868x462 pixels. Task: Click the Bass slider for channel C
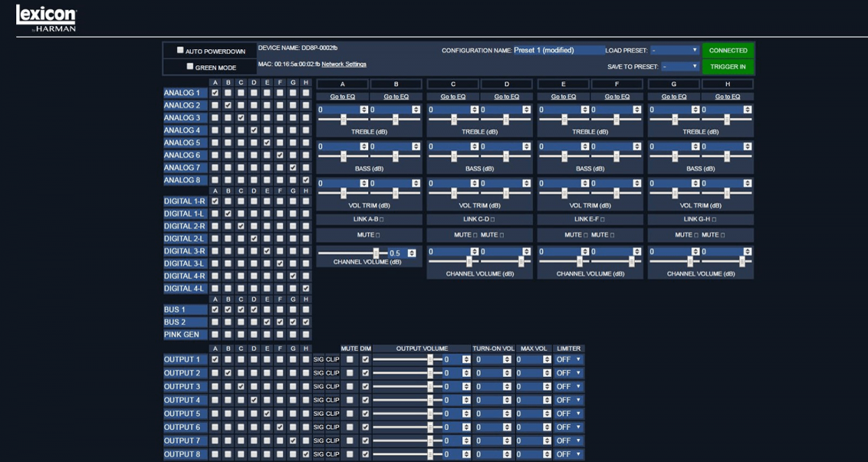[453, 156]
